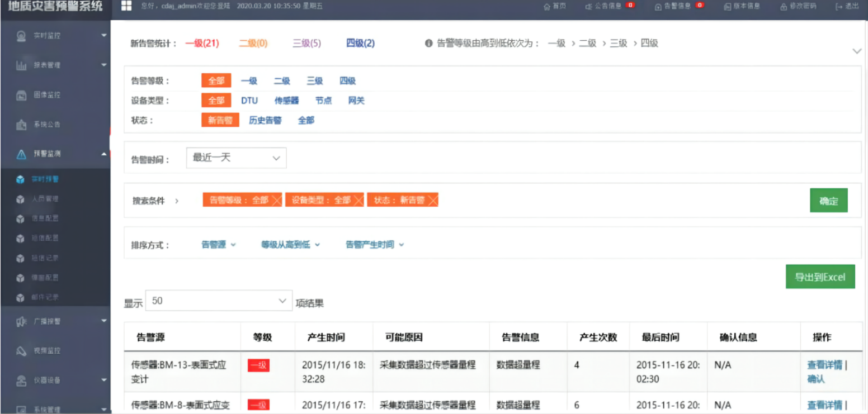Click the 预警监测 warning triangle icon
Viewport: 868px width, 414px height.
click(21, 154)
